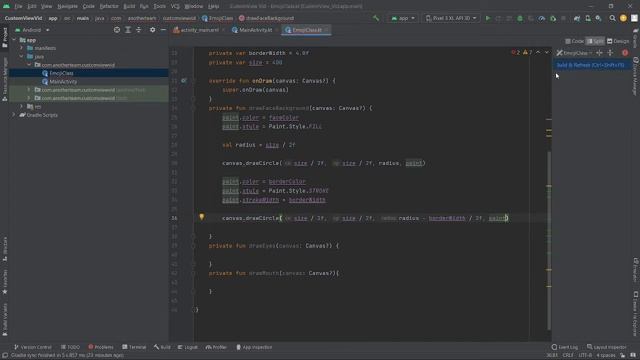640x360 pixels.
Task: Click the override gutter icon beside onDraw
Action: click(184, 80)
